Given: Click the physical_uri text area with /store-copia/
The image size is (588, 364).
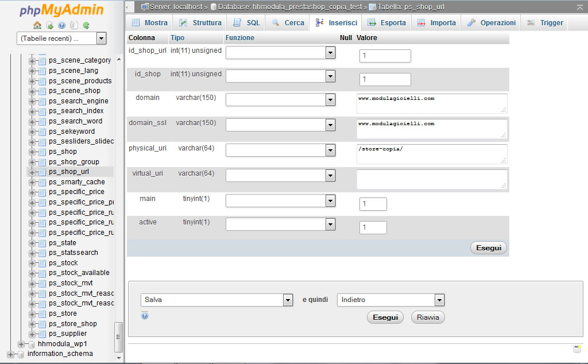Looking at the screenshot, I should [x=432, y=154].
